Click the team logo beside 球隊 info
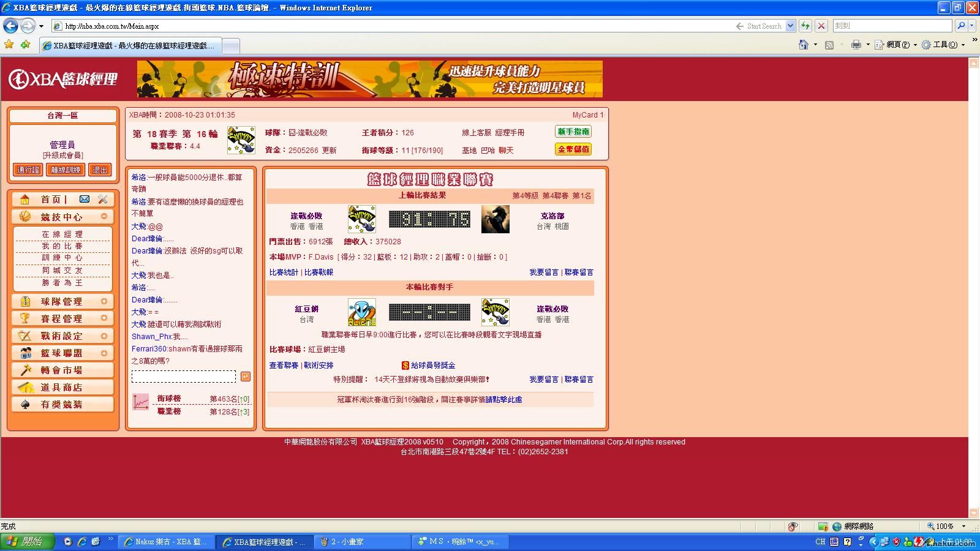980x551 pixels. 241,140
